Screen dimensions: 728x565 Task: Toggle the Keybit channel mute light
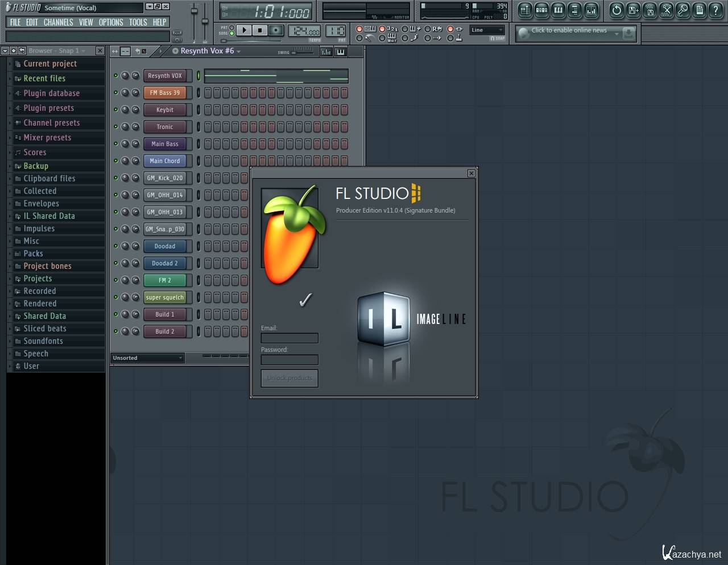(115, 110)
